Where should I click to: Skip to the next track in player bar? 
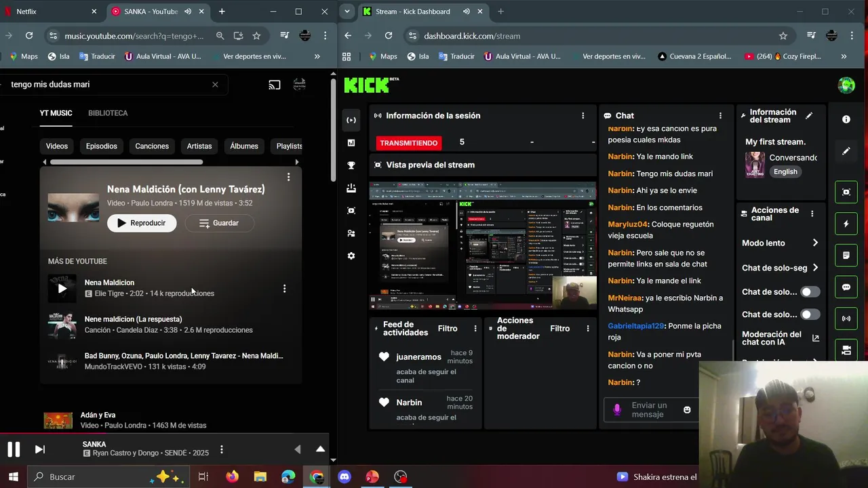(39, 449)
